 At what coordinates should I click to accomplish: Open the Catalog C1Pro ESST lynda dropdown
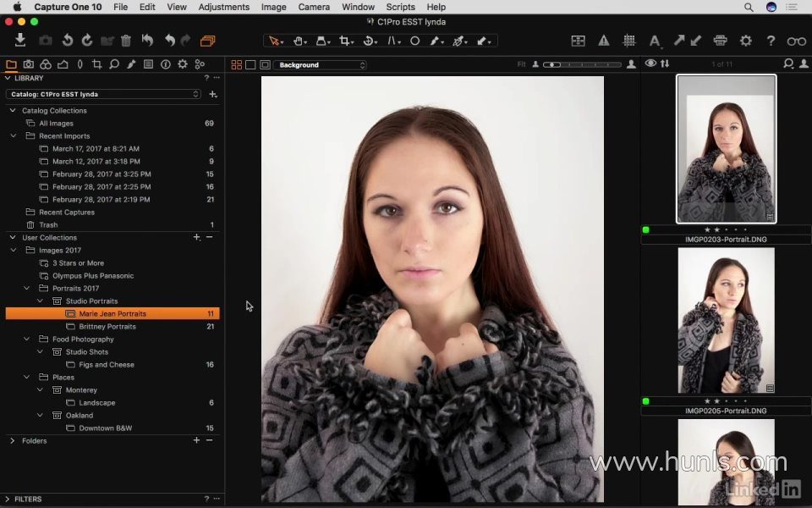point(103,94)
